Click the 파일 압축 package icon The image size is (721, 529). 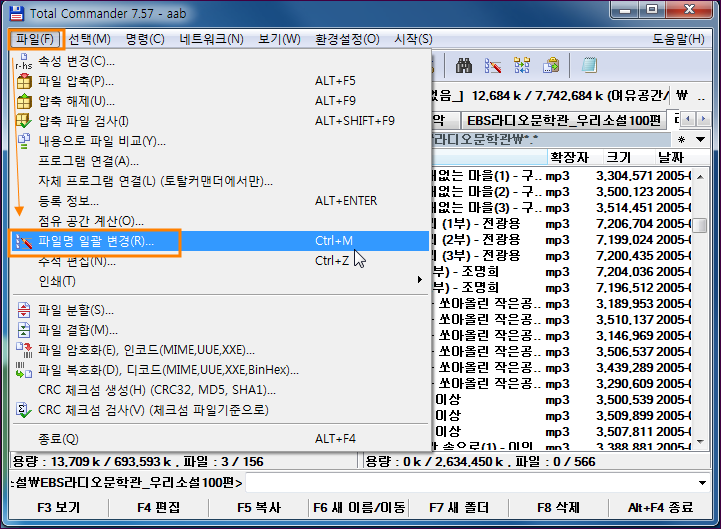pos(24,81)
